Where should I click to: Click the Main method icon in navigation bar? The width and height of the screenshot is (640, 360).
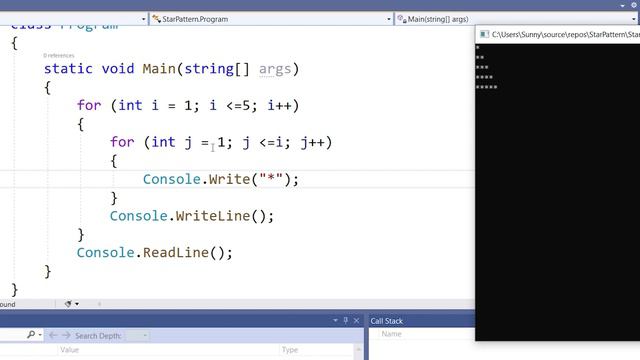402,19
